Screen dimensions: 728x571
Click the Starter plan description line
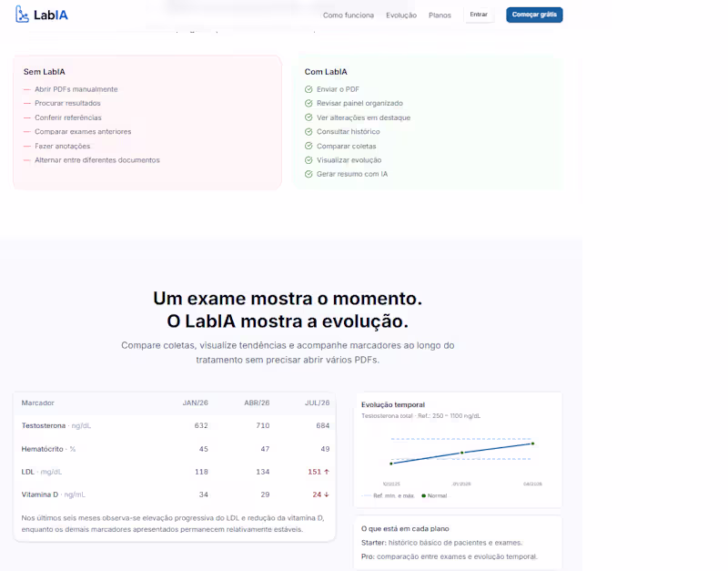click(441, 543)
